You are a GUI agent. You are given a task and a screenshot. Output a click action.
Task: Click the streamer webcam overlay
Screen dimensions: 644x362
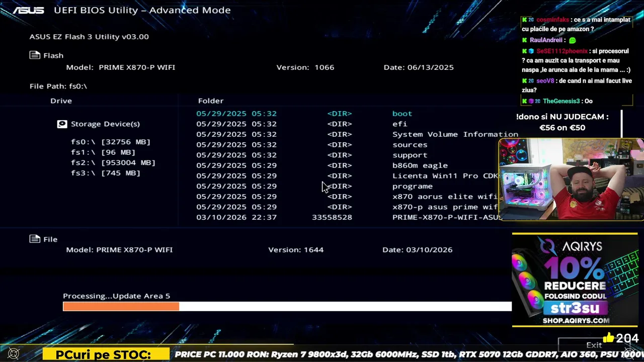[x=571, y=179]
